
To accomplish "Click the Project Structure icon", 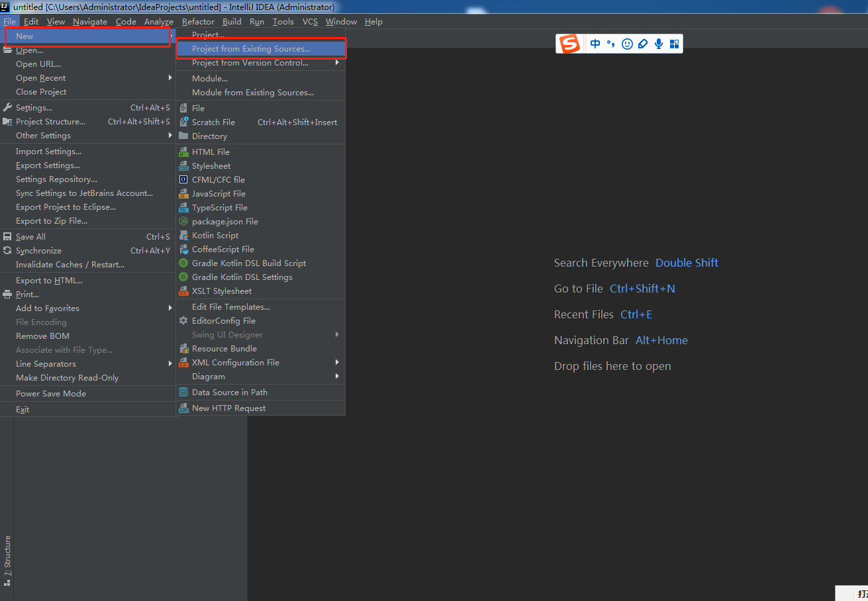I will tap(8, 122).
